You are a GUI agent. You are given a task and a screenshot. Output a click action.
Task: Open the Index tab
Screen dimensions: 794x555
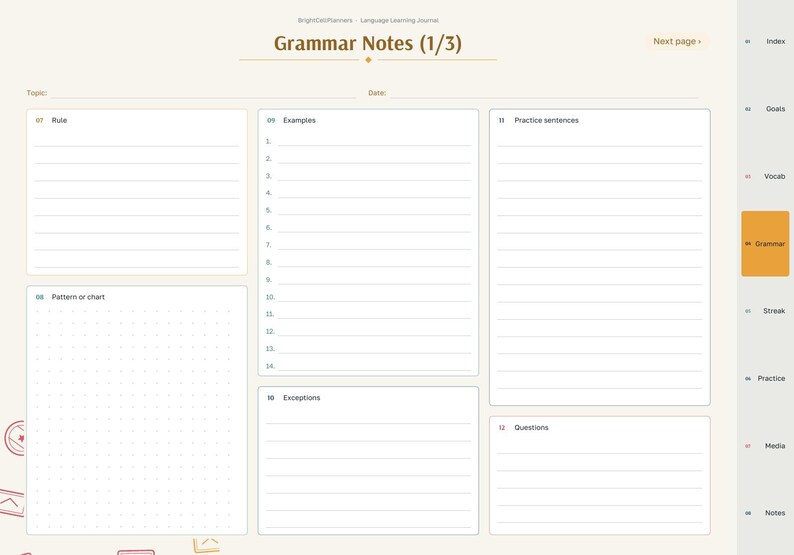[x=765, y=42]
